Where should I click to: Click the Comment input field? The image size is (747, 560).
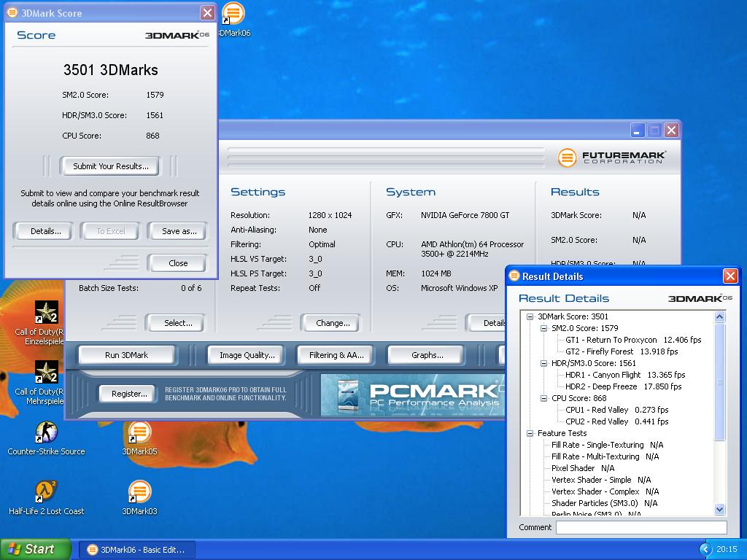pyautogui.click(x=641, y=527)
